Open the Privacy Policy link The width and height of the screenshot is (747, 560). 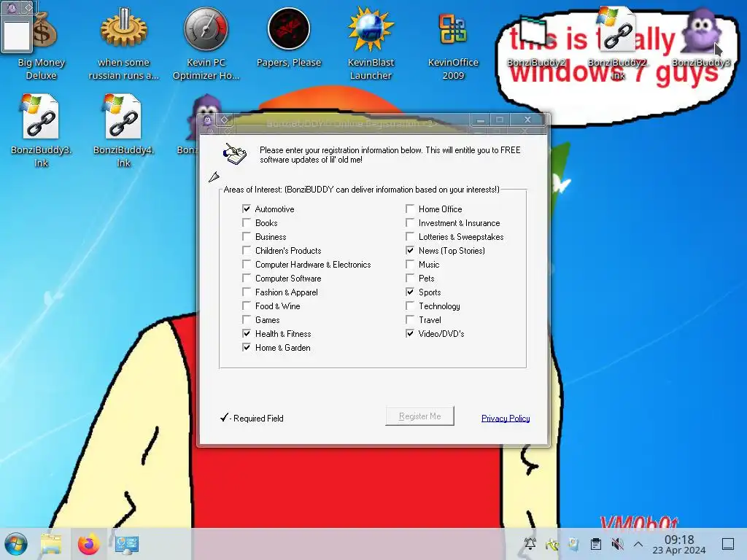506,418
